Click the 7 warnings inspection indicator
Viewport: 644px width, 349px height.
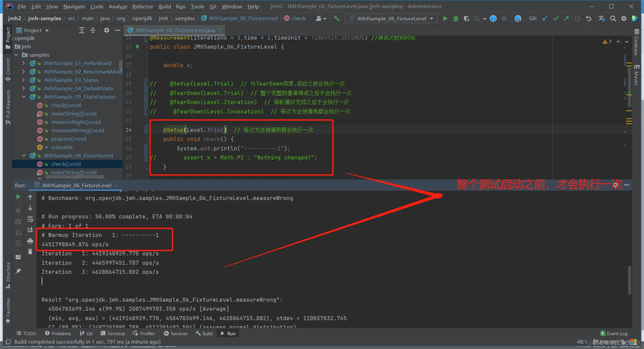[x=607, y=42]
